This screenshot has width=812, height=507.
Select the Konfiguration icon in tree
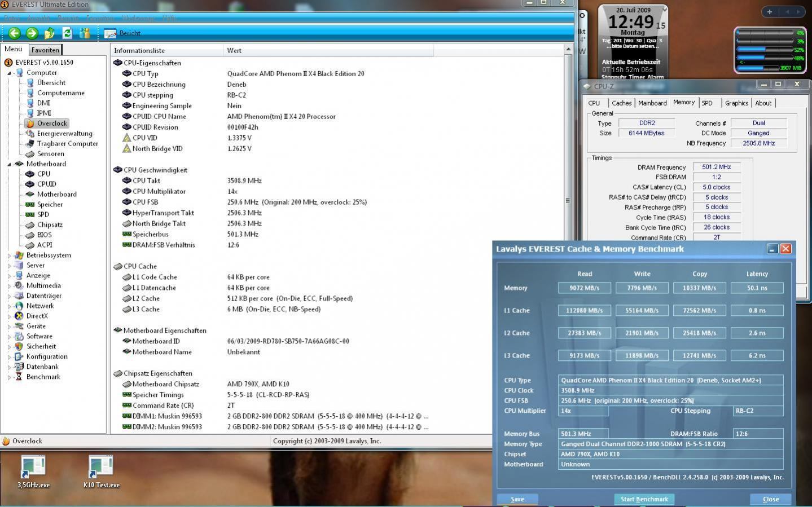[19, 357]
